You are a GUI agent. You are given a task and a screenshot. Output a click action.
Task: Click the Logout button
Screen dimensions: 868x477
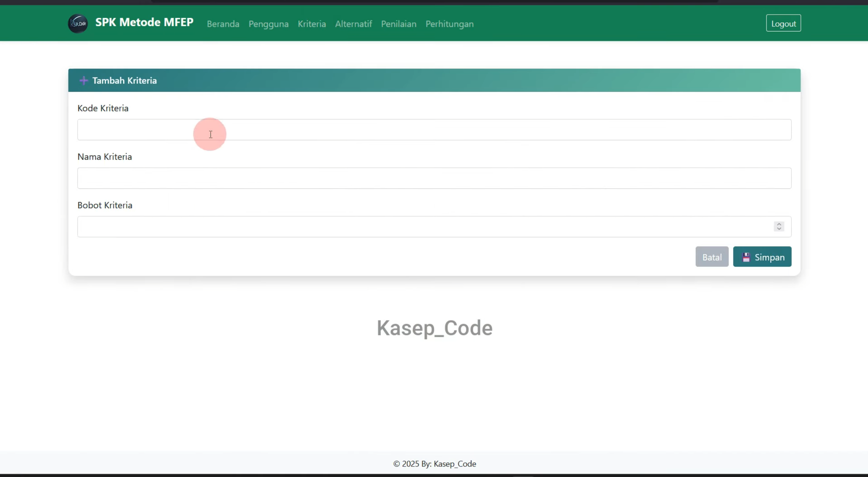pos(783,23)
